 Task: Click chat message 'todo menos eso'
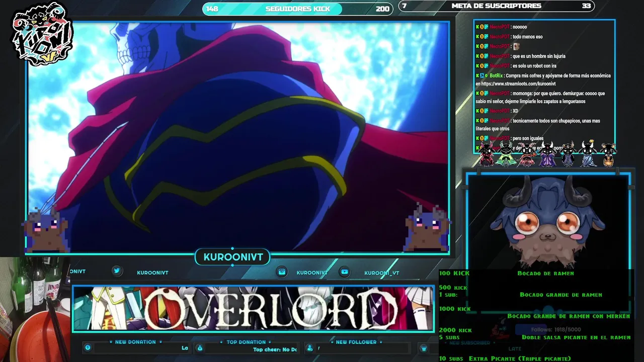point(527,37)
